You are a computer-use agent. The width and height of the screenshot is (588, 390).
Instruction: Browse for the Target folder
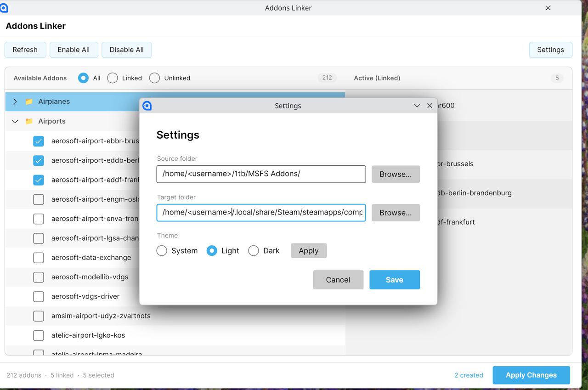pos(396,213)
